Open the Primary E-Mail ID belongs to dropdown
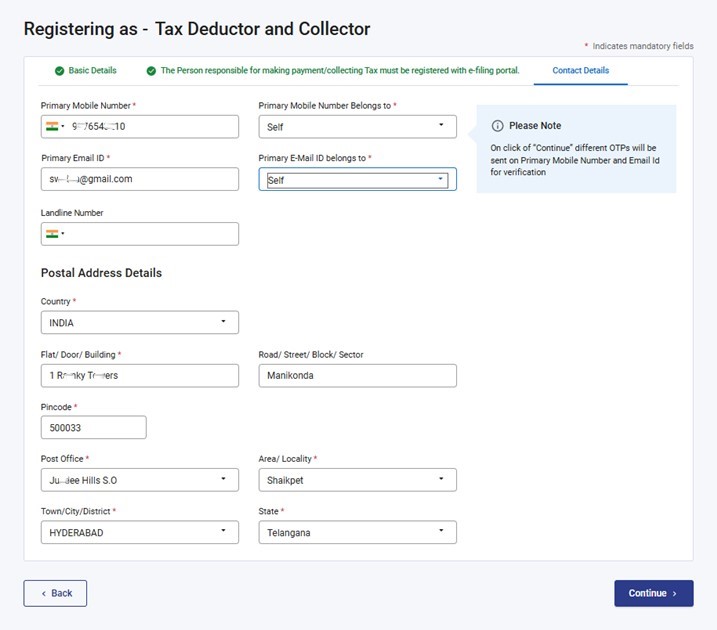The image size is (717, 630). (357, 180)
